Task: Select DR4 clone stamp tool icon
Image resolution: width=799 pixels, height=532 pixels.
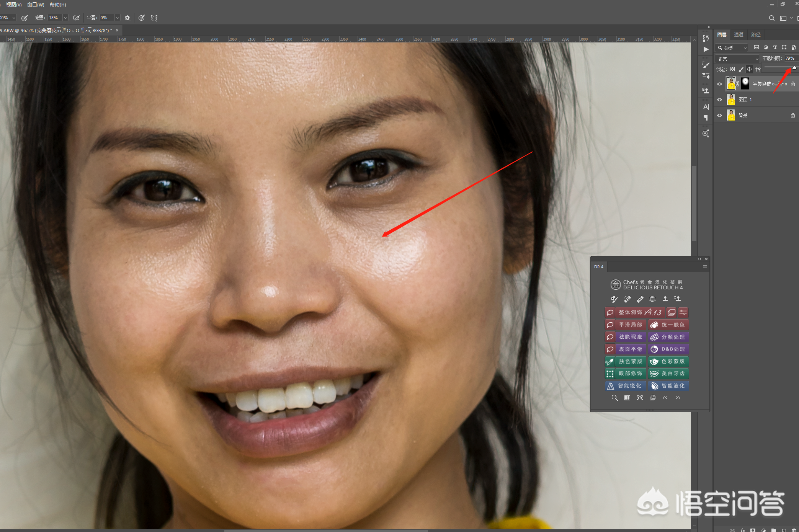Action: point(665,299)
